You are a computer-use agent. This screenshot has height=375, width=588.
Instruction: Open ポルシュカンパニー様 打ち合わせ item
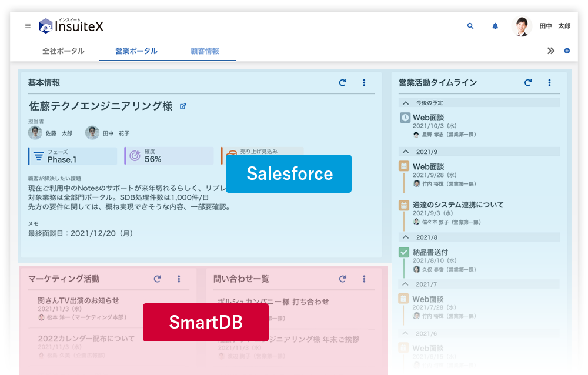pos(273,302)
